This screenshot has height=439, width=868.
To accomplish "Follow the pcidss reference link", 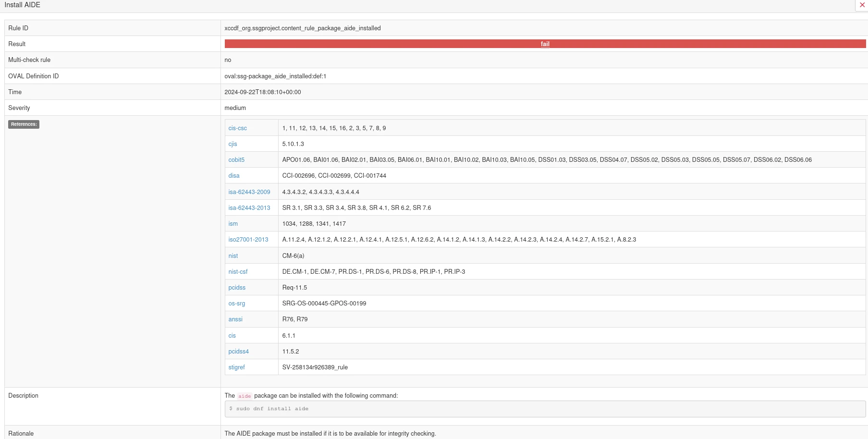I will [237, 288].
